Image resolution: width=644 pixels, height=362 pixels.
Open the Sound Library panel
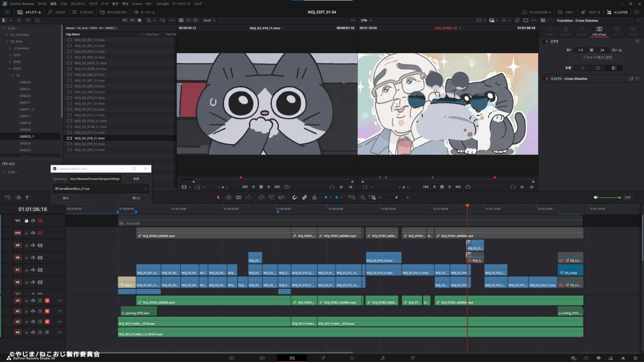point(113,12)
